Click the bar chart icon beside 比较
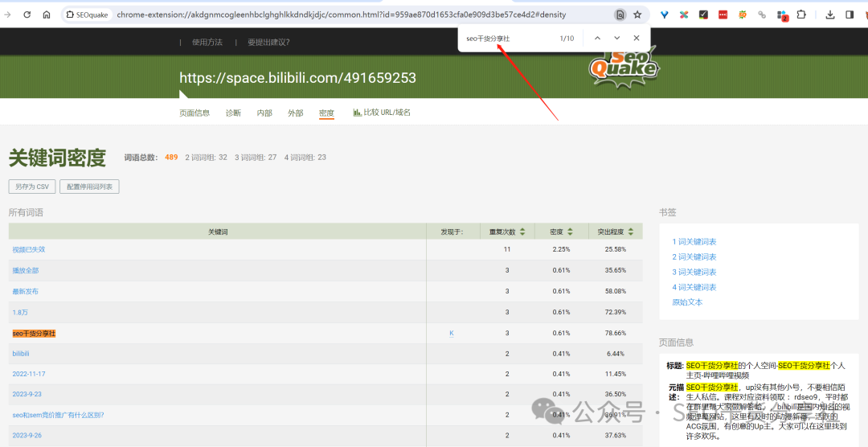 click(357, 113)
